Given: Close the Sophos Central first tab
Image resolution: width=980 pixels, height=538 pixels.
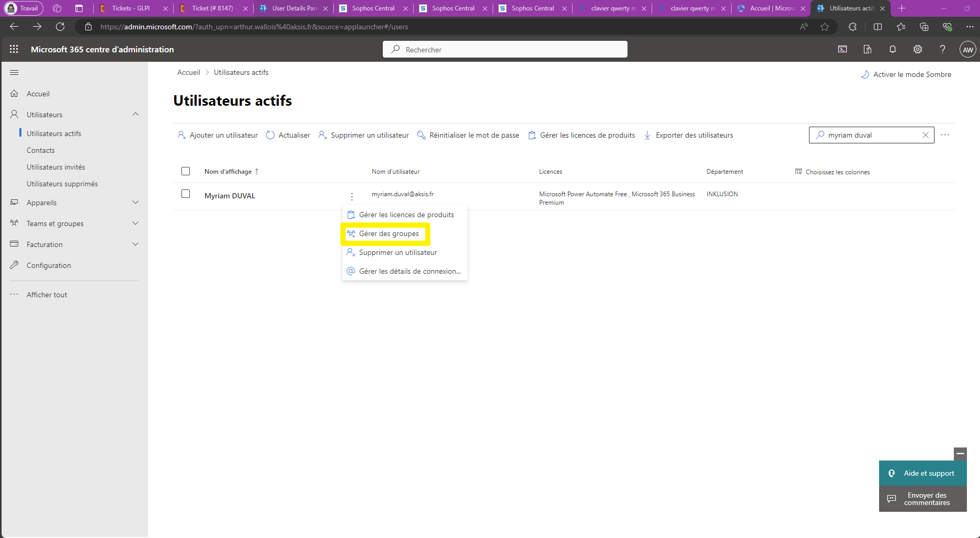Looking at the screenshot, I should 405,8.
